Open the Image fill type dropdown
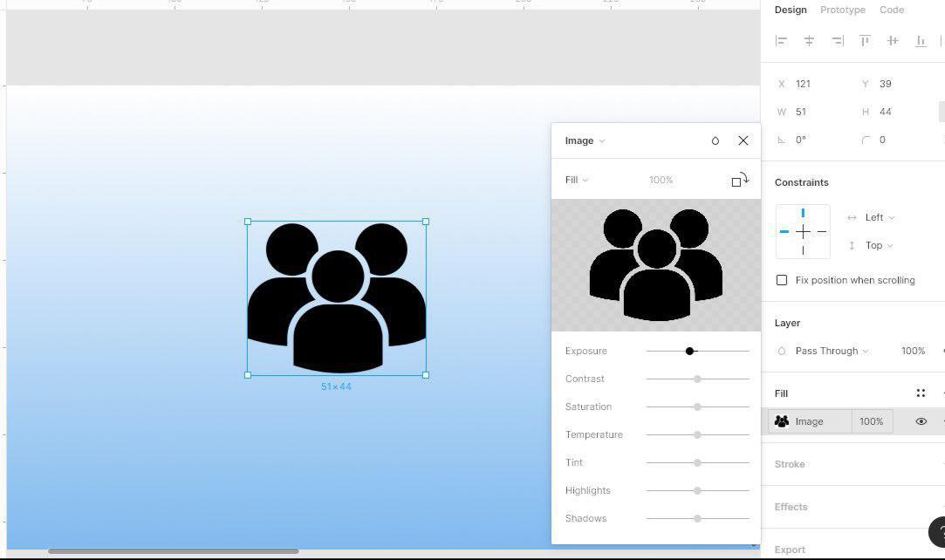 [x=585, y=141]
